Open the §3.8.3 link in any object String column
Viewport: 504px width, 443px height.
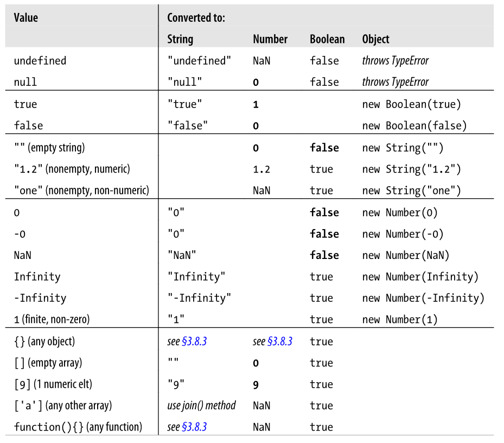(x=194, y=341)
